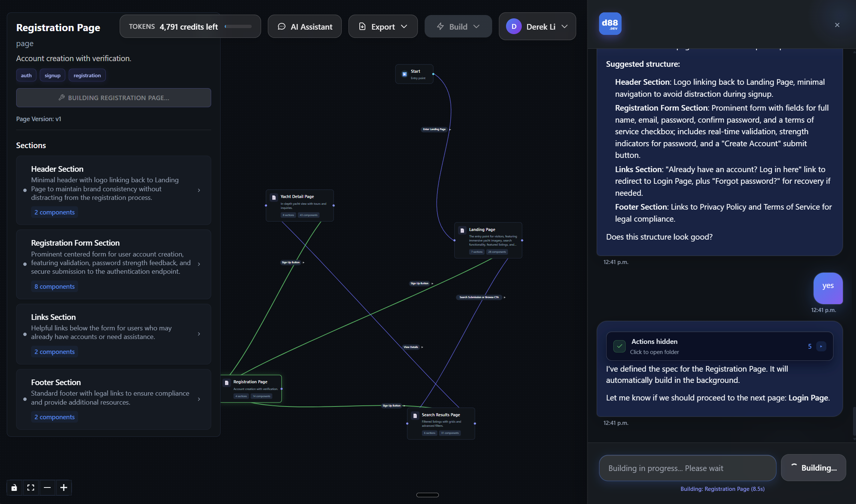Zoom out using the minus icon
The height and width of the screenshot is (504, 856).
[x=47, y=487]
